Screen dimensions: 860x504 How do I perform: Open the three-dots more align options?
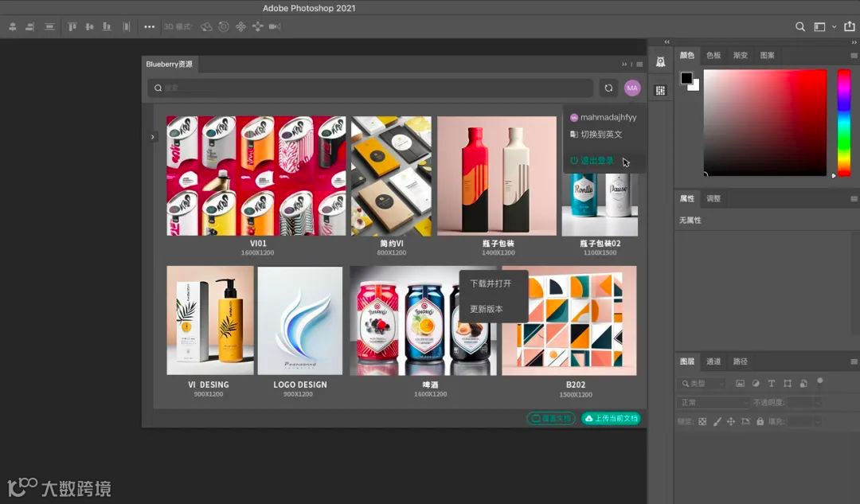click(149, 26)
